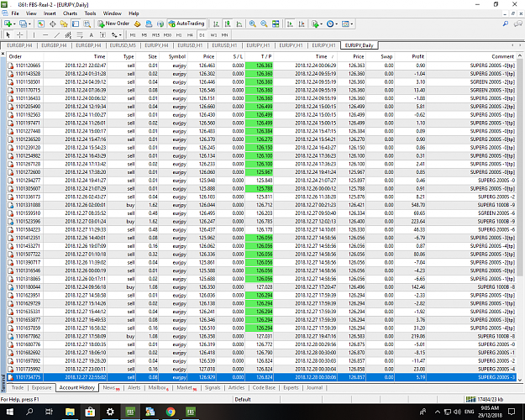Open the MetaEditor yellow book icon
This screenshot has width=525, height=420.
pos(137,24)
